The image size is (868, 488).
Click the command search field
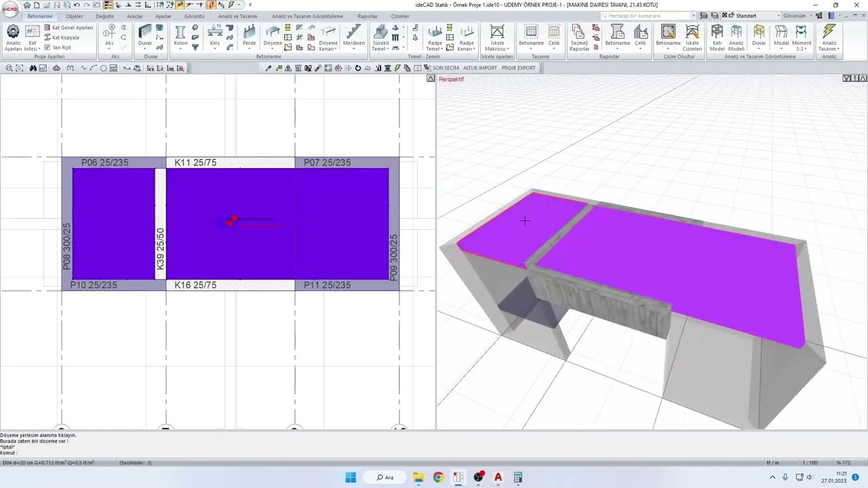(648, 16)
